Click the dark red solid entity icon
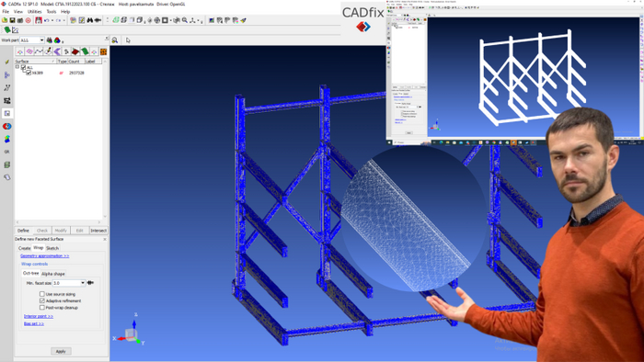 pyautogui.click(x=75, y=51)
